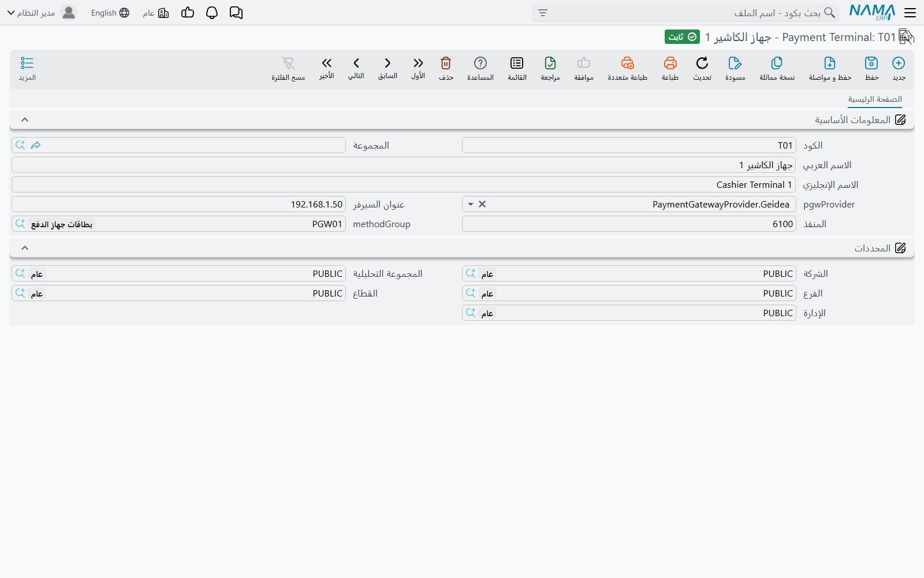
Task: Go to first record (الأول)
Action: pos(418,68)
